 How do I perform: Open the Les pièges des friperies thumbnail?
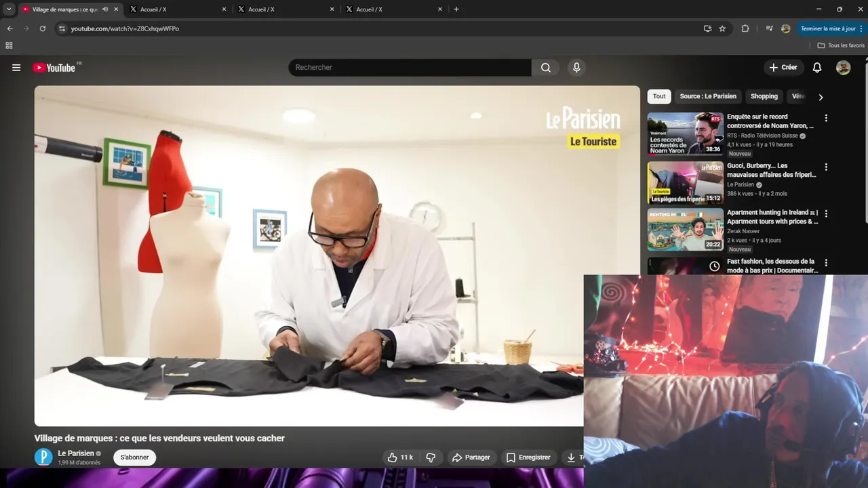[685, 183]
